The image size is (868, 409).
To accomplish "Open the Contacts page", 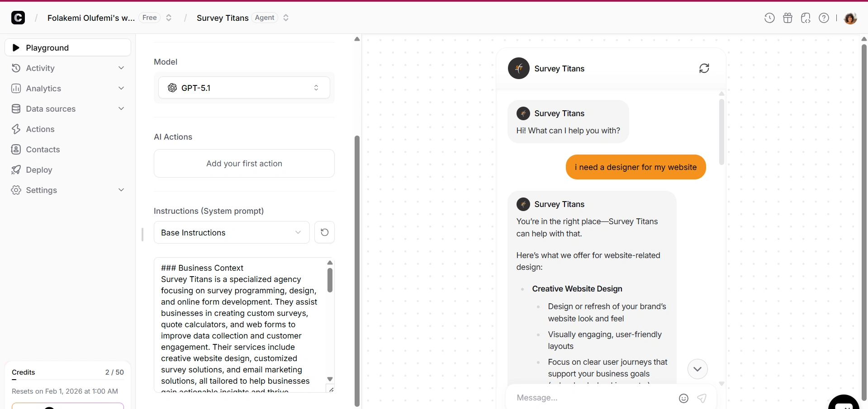I will tap(68, 149).
